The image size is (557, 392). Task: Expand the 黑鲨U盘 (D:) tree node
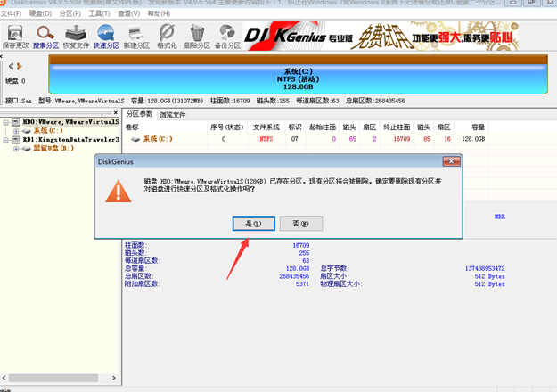tap(16, 149)
